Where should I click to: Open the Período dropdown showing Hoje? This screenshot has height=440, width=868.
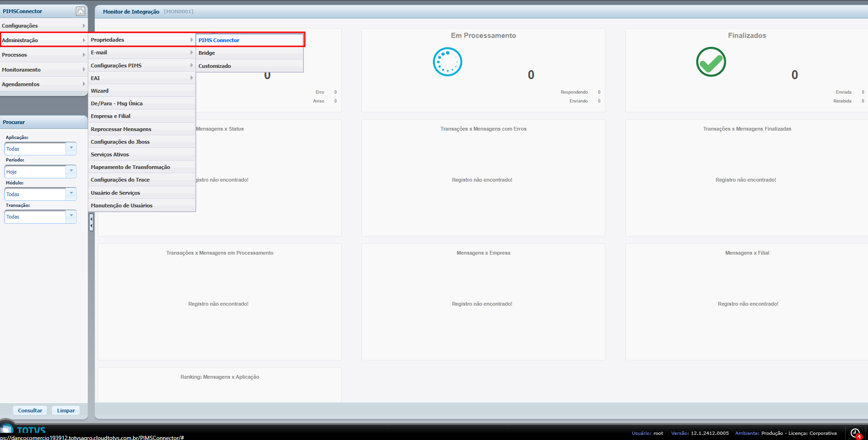[71, 171]
